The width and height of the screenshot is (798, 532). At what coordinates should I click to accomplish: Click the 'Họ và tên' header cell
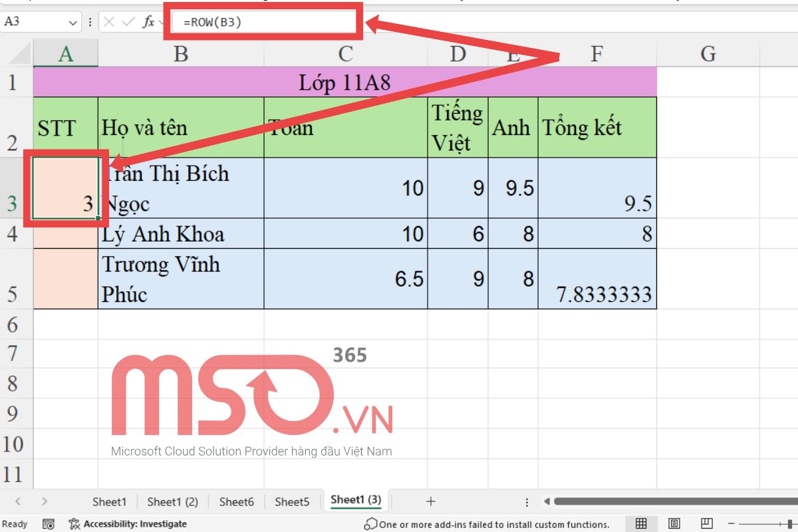pos(181,128)
